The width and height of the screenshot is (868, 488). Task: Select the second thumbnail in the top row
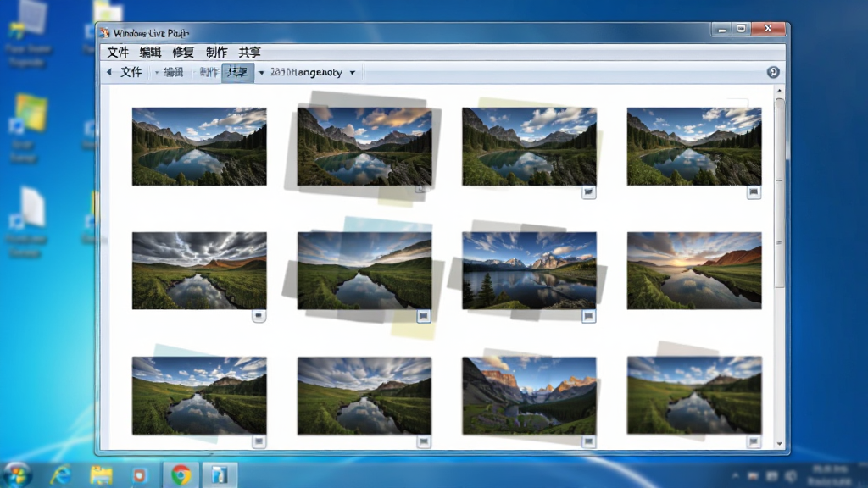(364, 147)
